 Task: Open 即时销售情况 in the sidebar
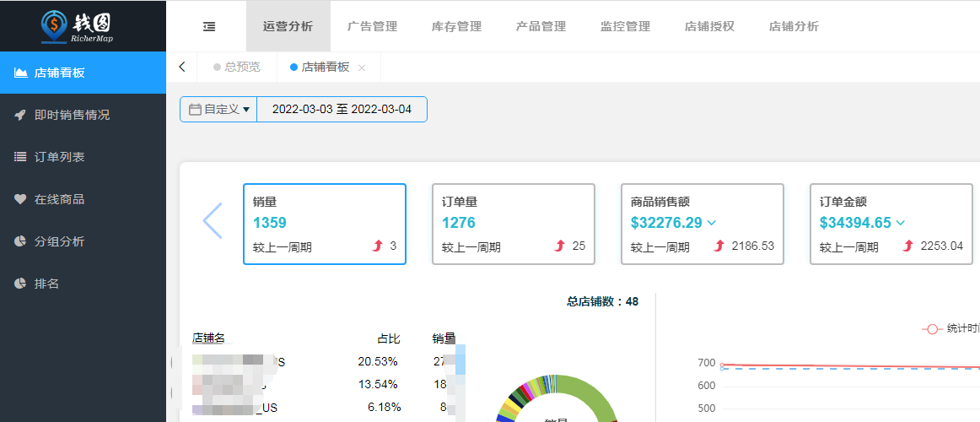(x=83, y=115)
